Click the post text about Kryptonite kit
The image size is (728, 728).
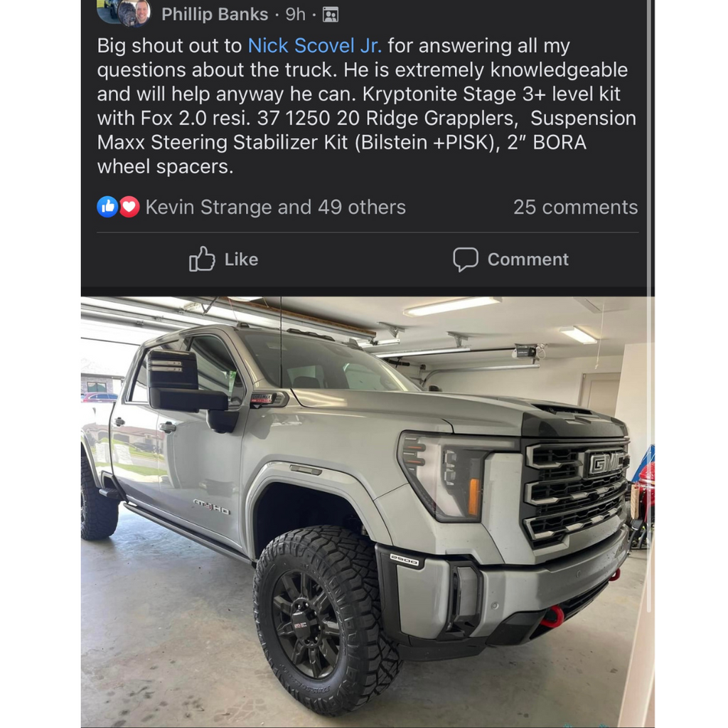[x=367, y=106]
